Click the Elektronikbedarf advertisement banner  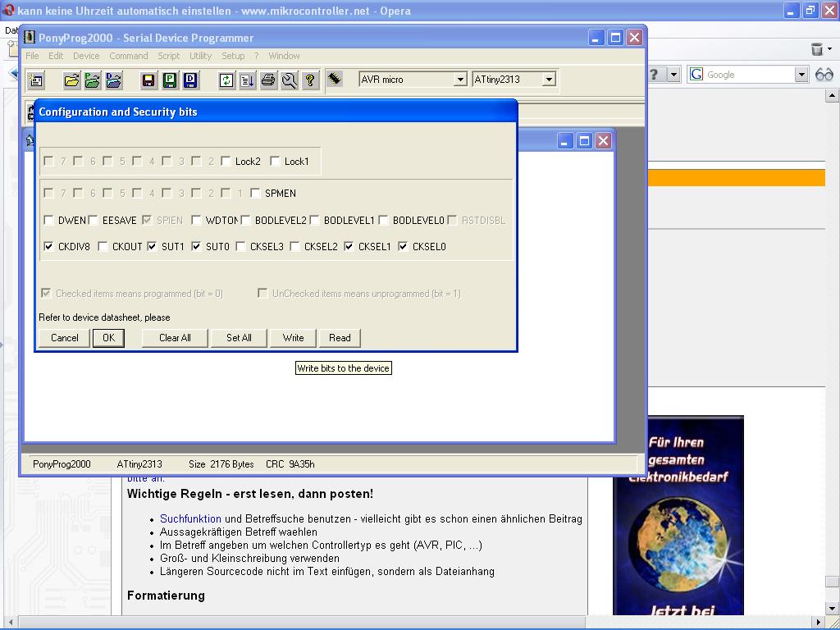pos(678,515)
